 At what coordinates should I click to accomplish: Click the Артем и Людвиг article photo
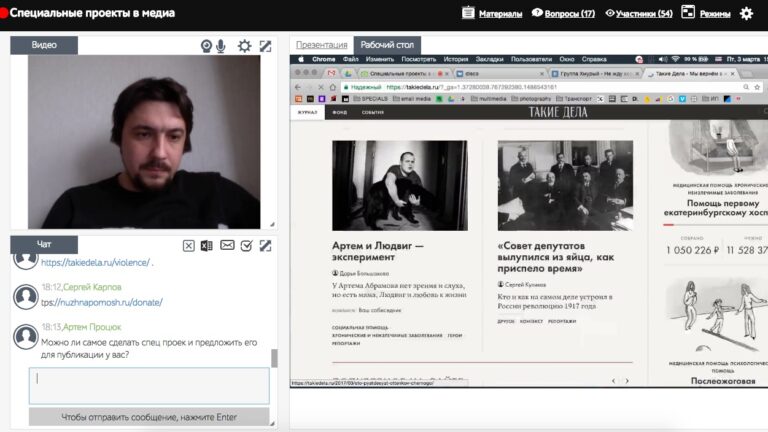400,186
